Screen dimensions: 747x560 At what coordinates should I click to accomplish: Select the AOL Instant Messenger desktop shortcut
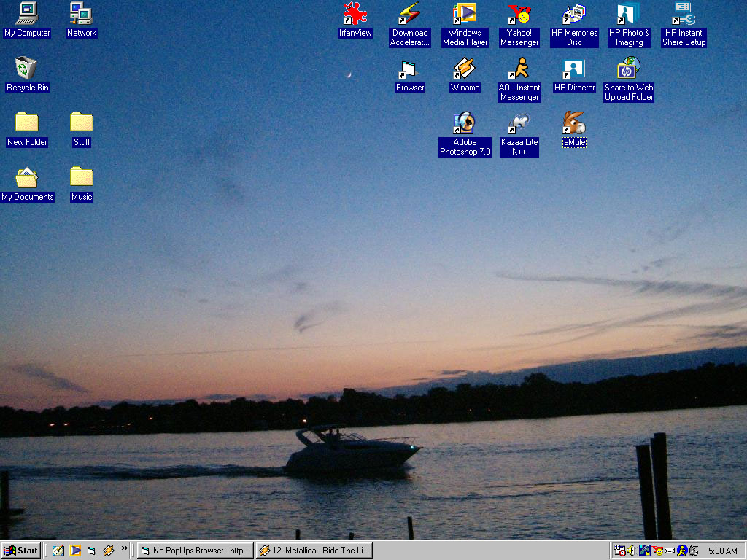[519, 70]
